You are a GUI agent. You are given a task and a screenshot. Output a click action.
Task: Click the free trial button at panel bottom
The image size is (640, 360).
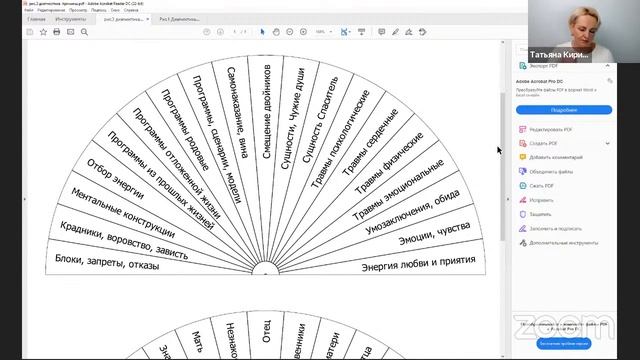(564, 344)
